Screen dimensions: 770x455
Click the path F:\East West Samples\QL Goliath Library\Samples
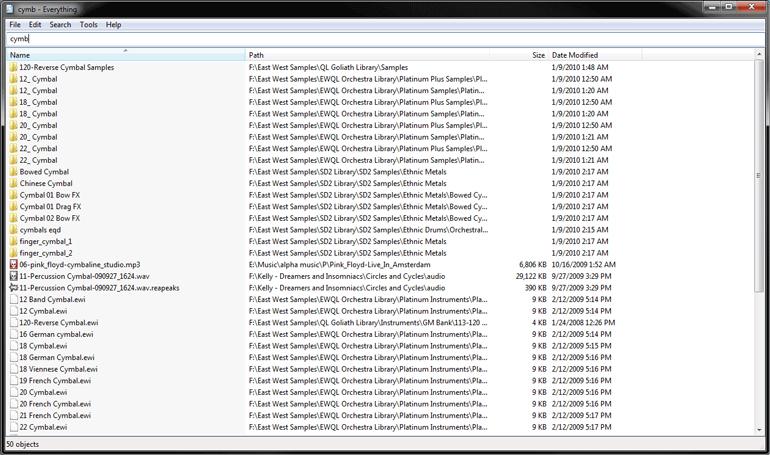point(329,67)
